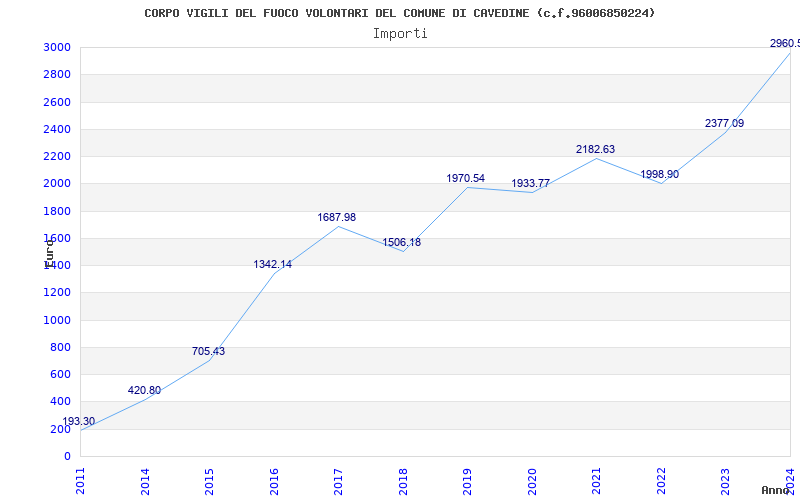Viewport: 800px width, 500px height.
Task: Select the 1933.77 data label
Action: click(x=530, y=183)
